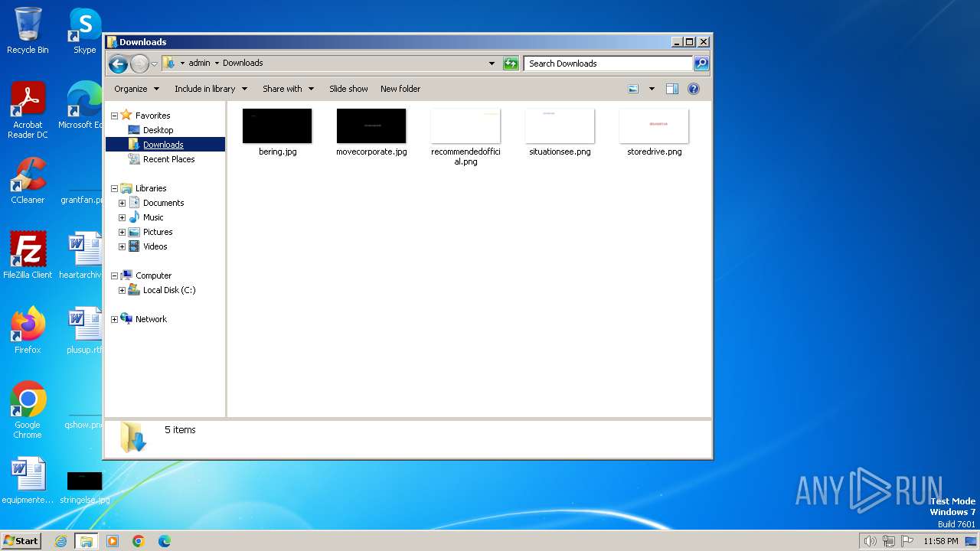Viewport: 980px width, 551px height.
Task: Open Recent Places in Favorites
Action: tap(168, 159)
